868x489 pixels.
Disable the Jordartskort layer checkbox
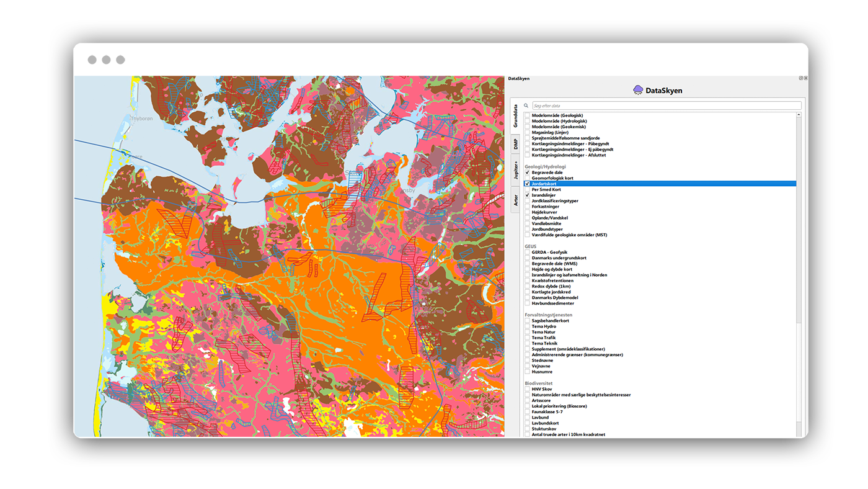click(528, 184)
